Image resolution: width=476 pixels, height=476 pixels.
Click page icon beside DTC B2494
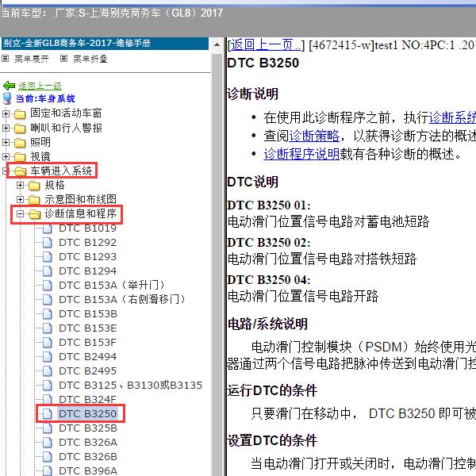(47, 357)
